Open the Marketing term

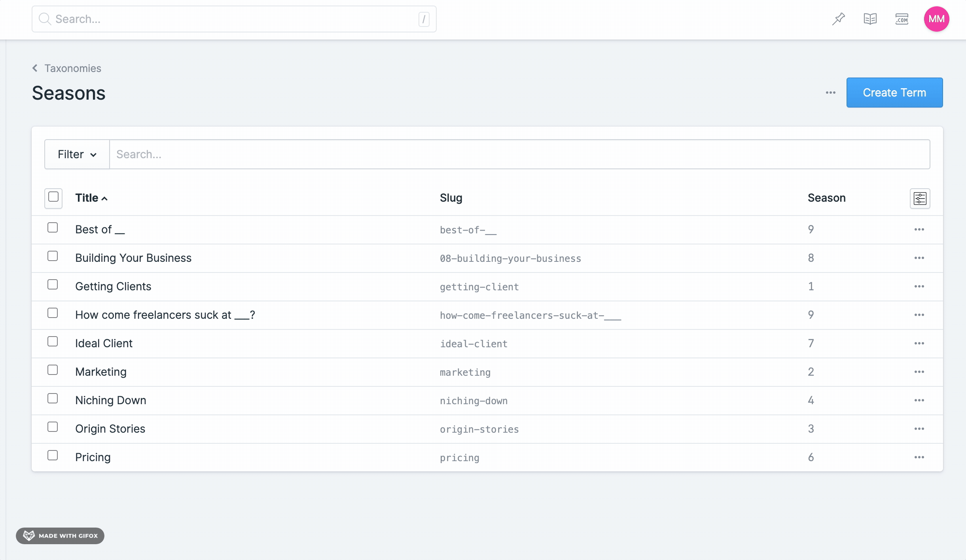101,372
